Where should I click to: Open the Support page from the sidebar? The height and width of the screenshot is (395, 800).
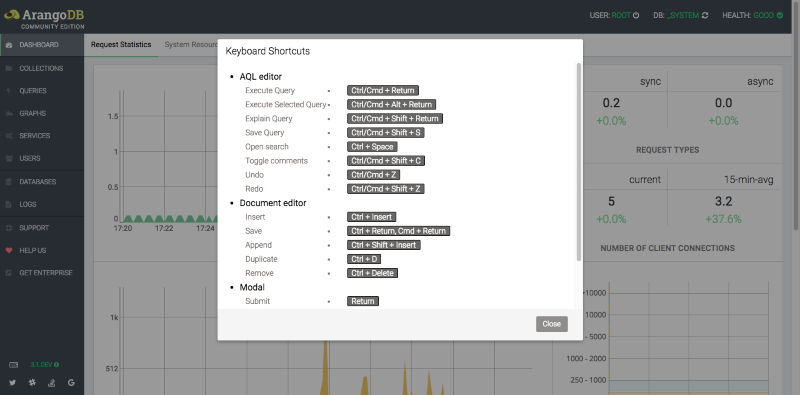[42, 228]
